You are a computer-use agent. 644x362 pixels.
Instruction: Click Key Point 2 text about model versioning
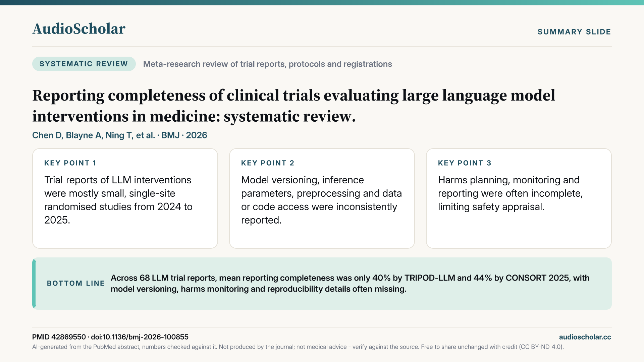pos(321,200)
